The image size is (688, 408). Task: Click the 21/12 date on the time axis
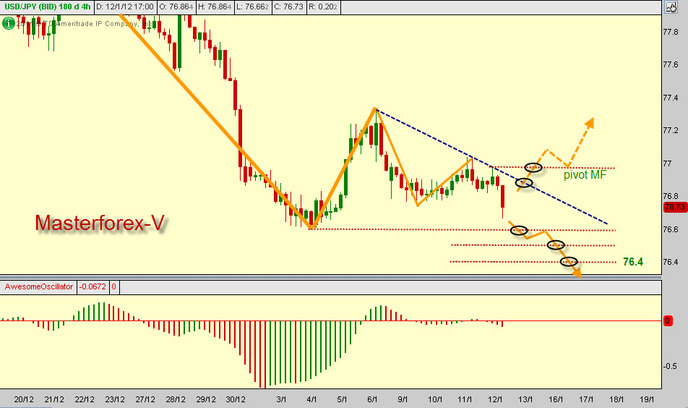(54, 400)
